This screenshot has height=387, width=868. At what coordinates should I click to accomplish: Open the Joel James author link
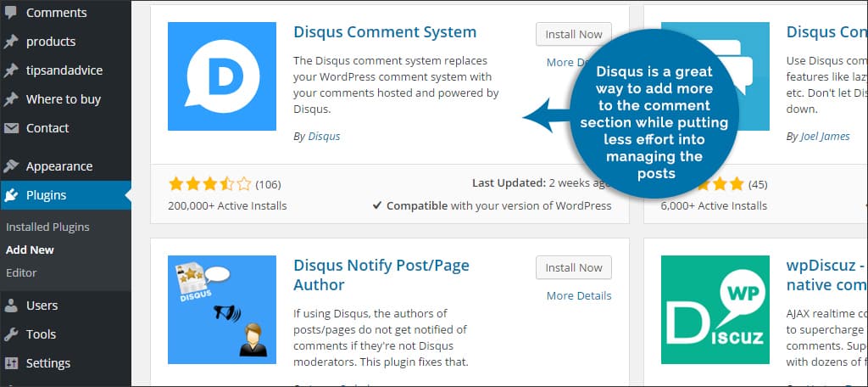(x=825, y=136)
